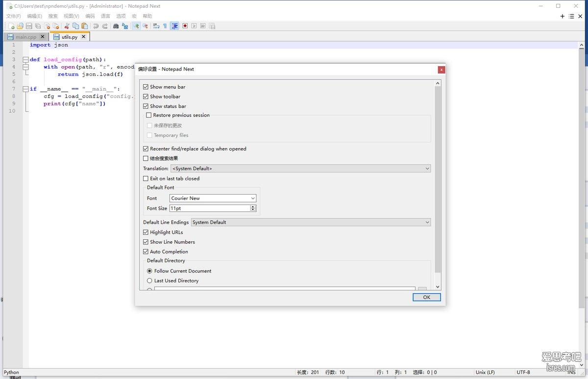Close the main.cpp tab with its X
This screenshot has height=379, width=588.
(43, 37)
